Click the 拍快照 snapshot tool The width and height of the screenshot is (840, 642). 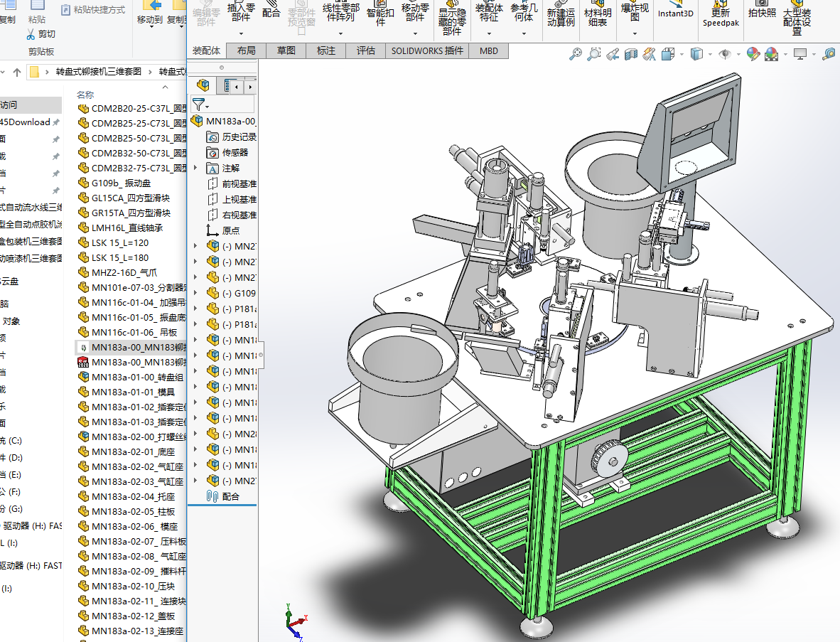762,13
